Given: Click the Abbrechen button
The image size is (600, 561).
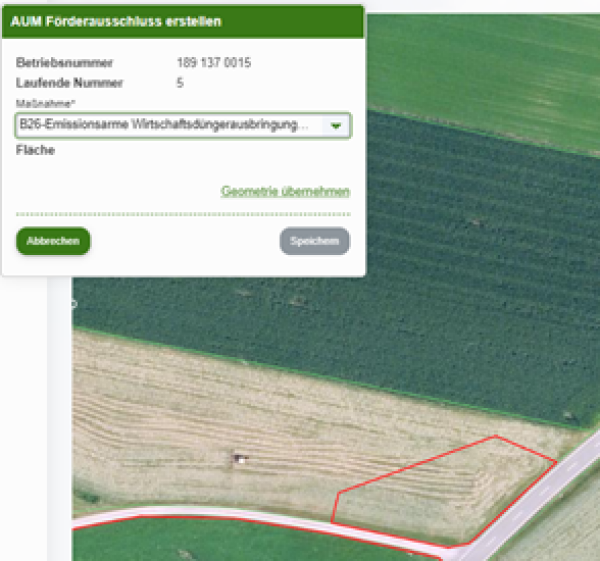Looking at the screenshot, I should point(53,241).
